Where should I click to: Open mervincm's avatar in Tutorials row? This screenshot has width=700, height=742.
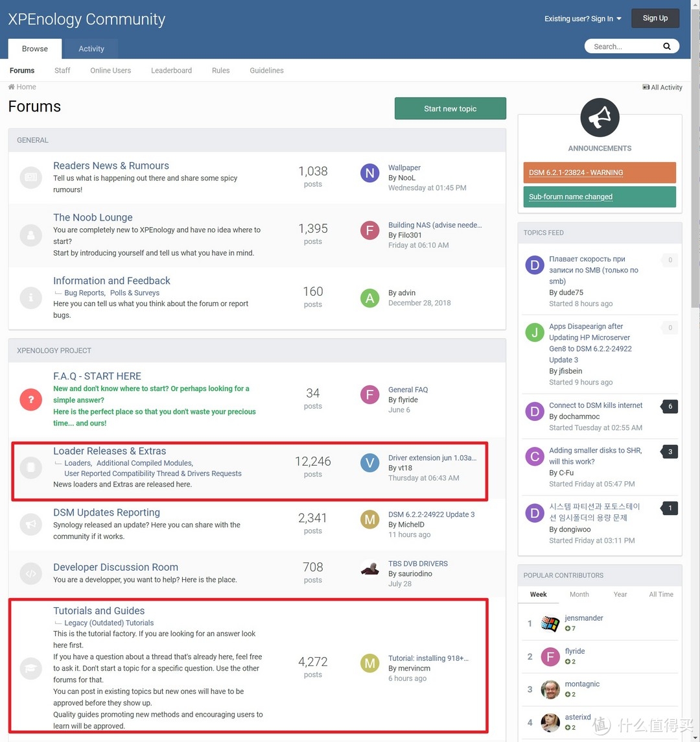pos(370,664)
